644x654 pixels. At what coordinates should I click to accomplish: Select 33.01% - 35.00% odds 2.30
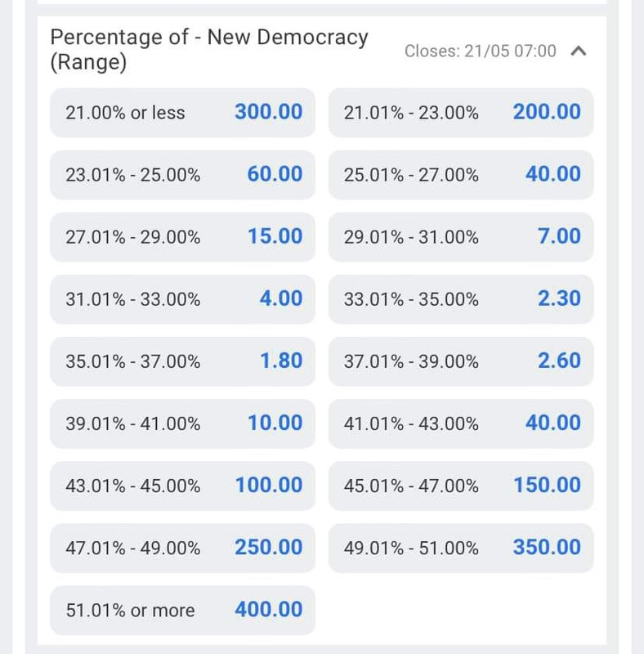[x=461, y=299]
